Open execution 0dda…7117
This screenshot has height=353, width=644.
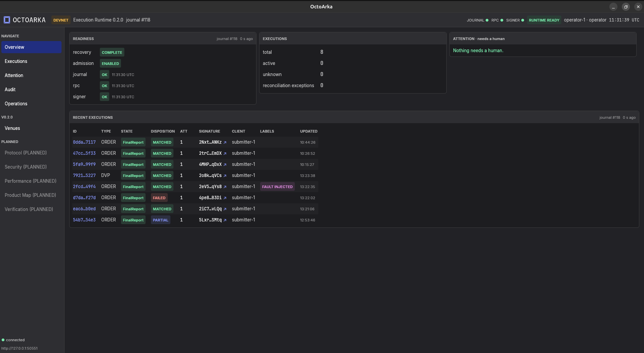pos(84,142)
